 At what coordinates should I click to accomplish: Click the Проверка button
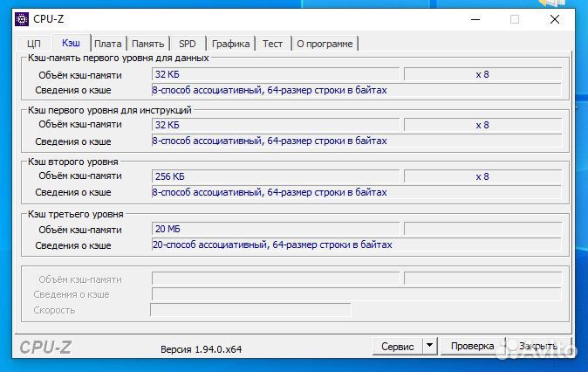tap(472, 346)
